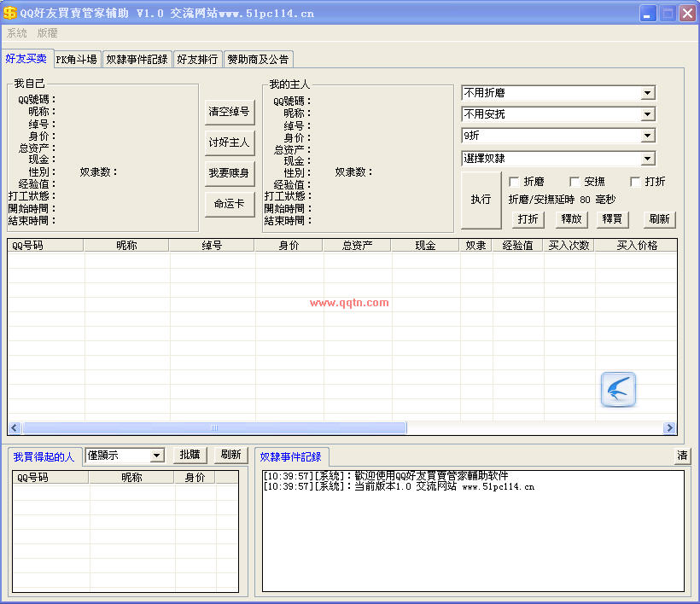Open the 僅顯示 filter dropdown
Viewport: 700px width, 604px height.
pos(125,456)
